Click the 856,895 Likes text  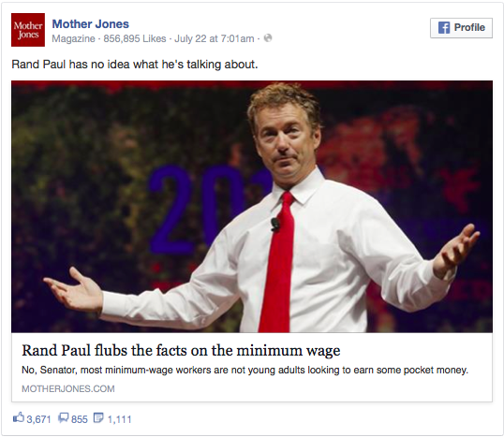pos(135,38)
